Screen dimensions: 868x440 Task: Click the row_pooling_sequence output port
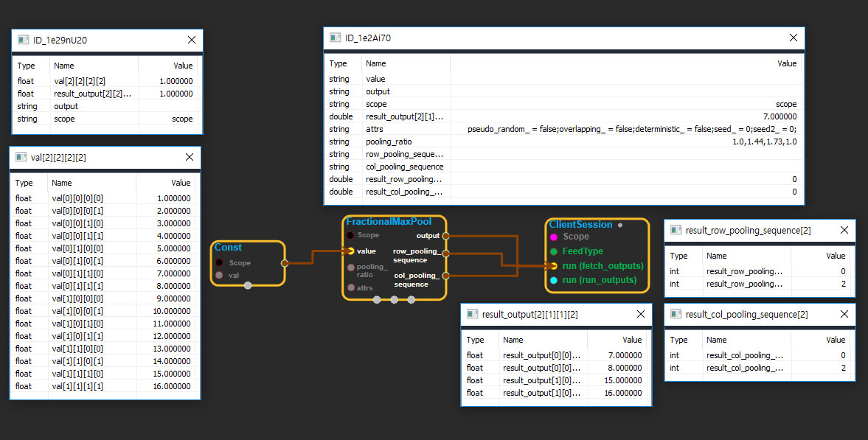tap(445, 252)
